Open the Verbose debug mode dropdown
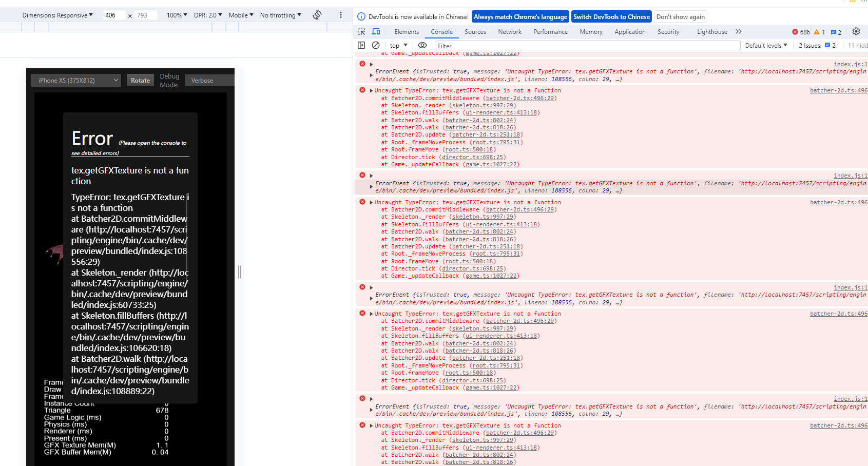Image resolution: width=868 pixels, height=466 pixels. coord(209,81)
